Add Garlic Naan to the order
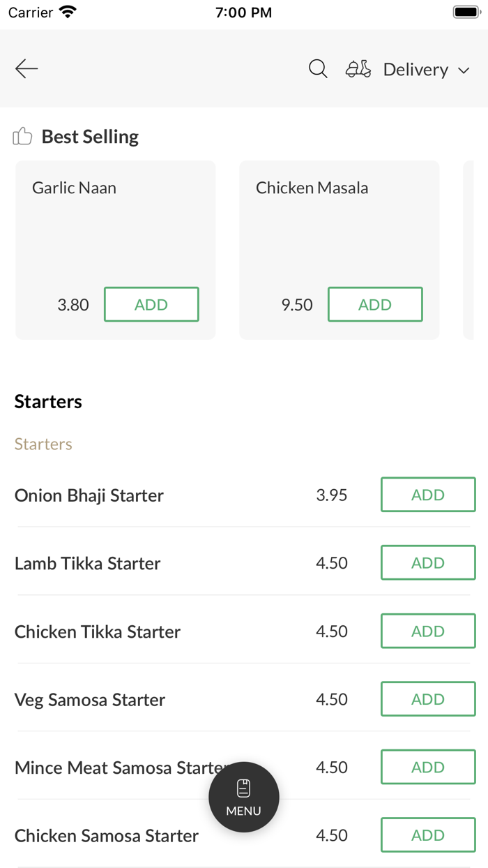Viewport: 488px width, 868px height. point(151,304)
